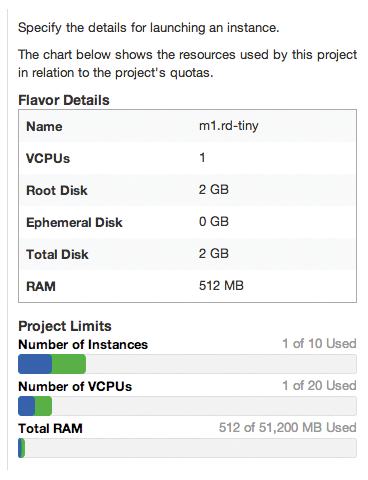
Task: Click the VCPUs row value 1
Action: pyautogui.click(x=202, y=157)
